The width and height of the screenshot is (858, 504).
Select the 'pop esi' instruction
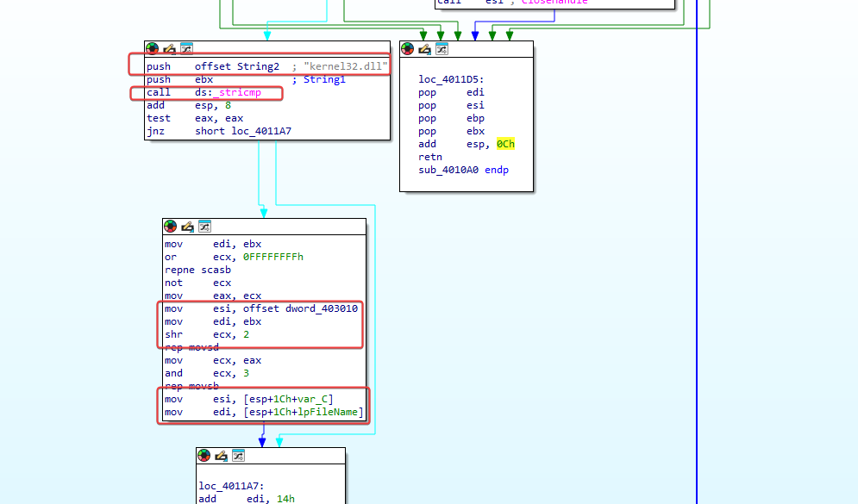click(451, 105)
